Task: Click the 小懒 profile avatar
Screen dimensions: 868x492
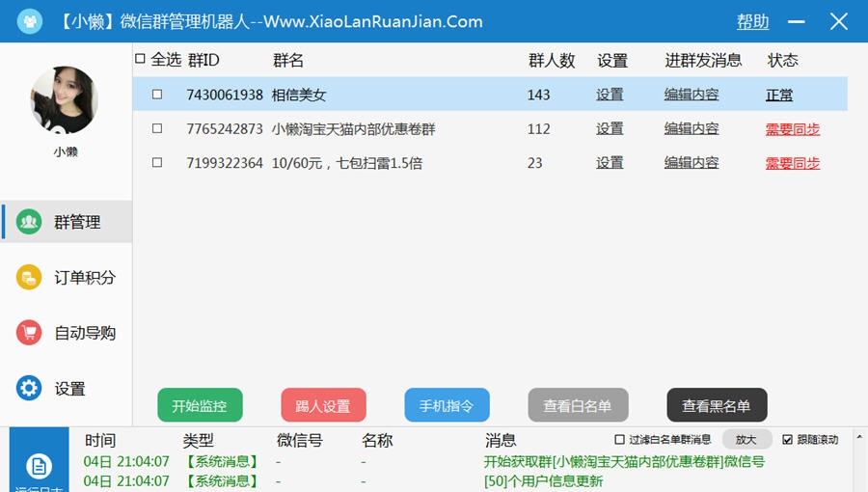Action: [65, 100]
